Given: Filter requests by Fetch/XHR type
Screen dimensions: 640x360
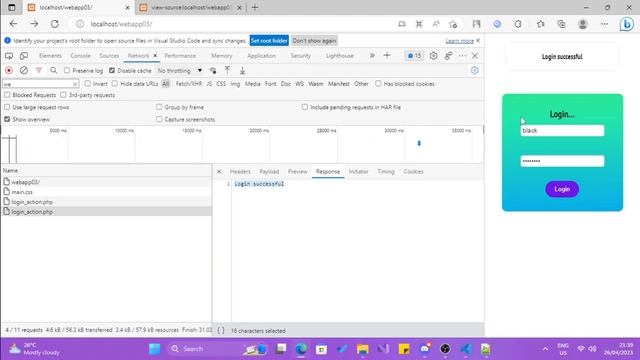Looking at the screenshot, I should (x=189, y=84).
